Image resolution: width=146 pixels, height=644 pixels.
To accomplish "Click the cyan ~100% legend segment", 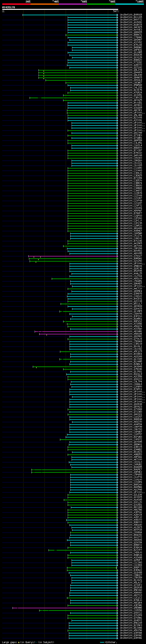I will pyautogui.click(x=130, y=4).
